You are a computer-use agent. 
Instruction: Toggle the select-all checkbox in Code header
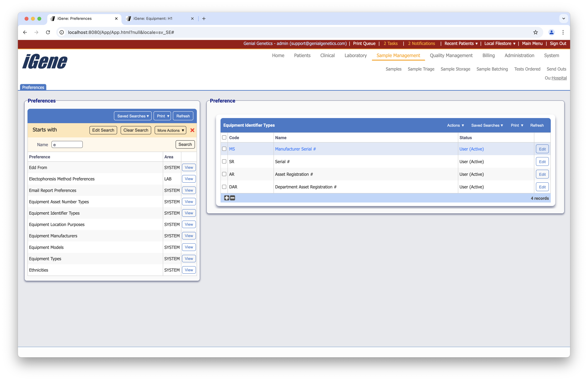224,137
